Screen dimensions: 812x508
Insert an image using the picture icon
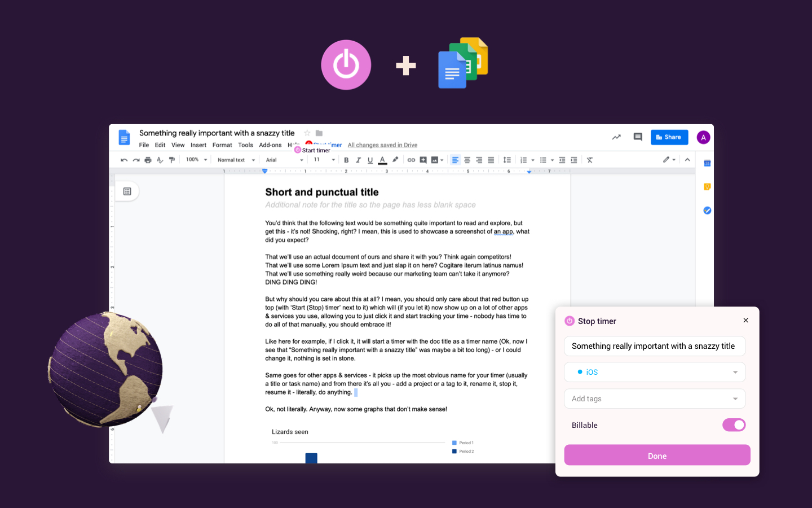[x=435, y=160]
